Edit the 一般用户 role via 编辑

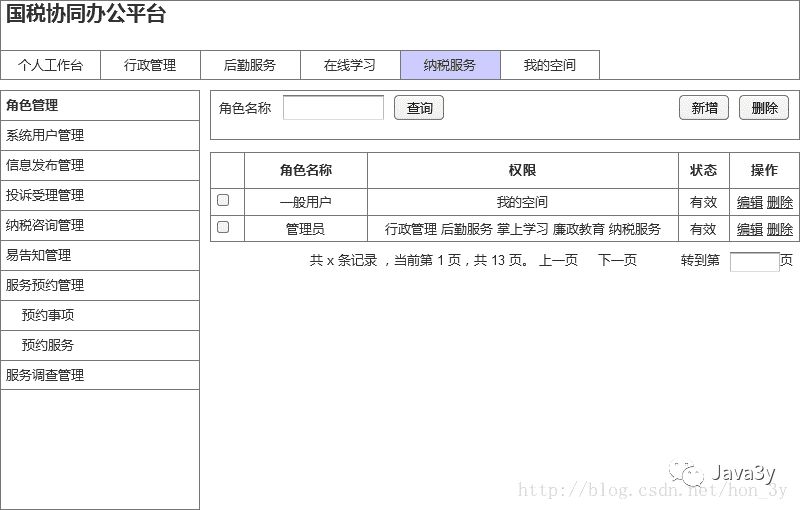(750, 202)
